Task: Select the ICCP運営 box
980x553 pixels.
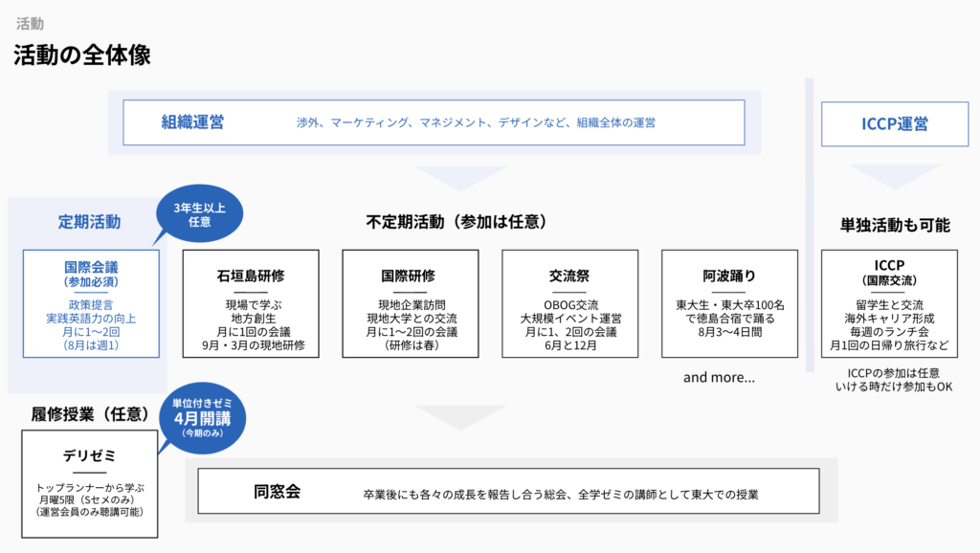Action: (888, 123)
